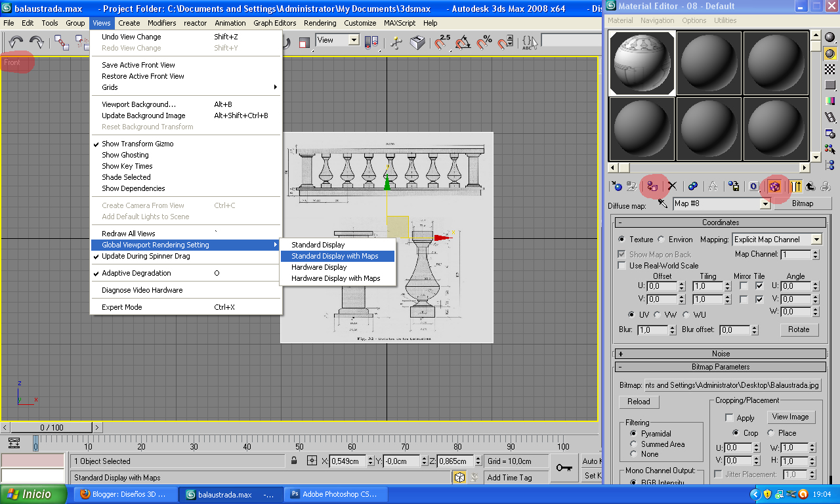This screenshot has height=504, width=840.
Task: Toggle Show Map in Viewport icon
Action: click(774, 186)
